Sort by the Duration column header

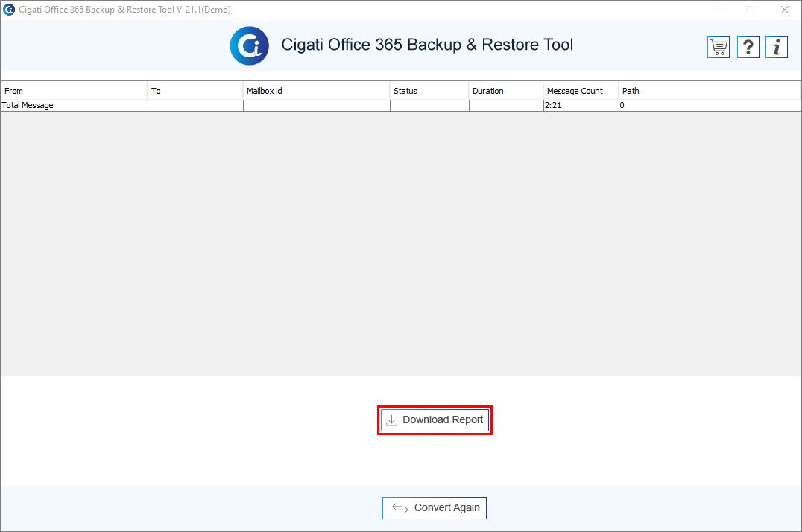506,91
